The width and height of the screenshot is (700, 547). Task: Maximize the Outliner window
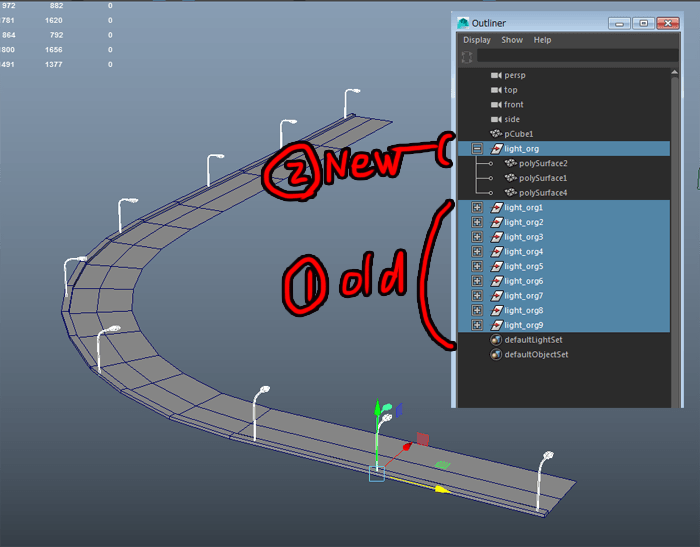coord(643,23)
